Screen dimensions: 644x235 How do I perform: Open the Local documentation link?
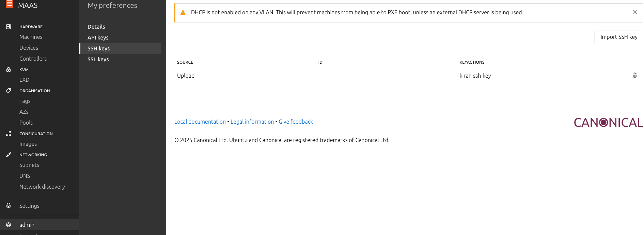click(200, 122)
